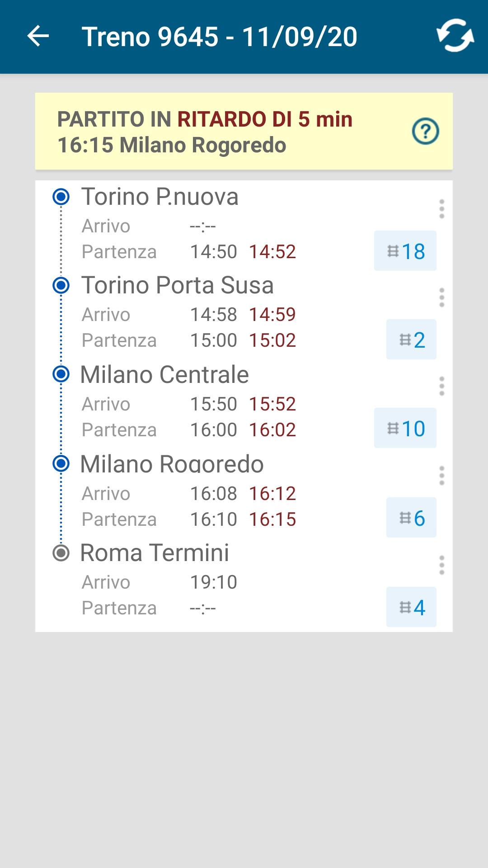Screen dimensions: 488x868
Task: Select the Roma Termini station name
Action: pyautogui.click(x=155, y=552)
